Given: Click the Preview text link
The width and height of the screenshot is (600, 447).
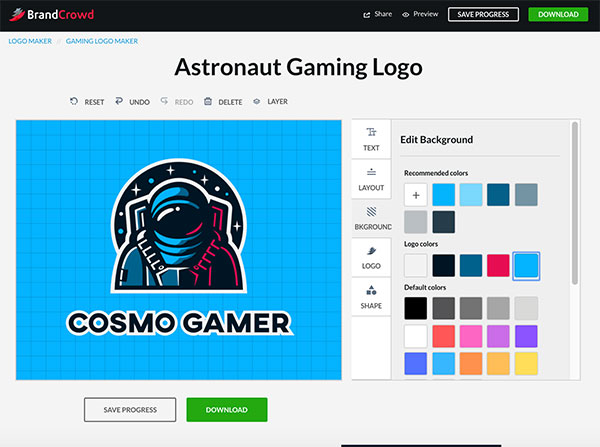Looking at the screenshot, I should point(426,14).
